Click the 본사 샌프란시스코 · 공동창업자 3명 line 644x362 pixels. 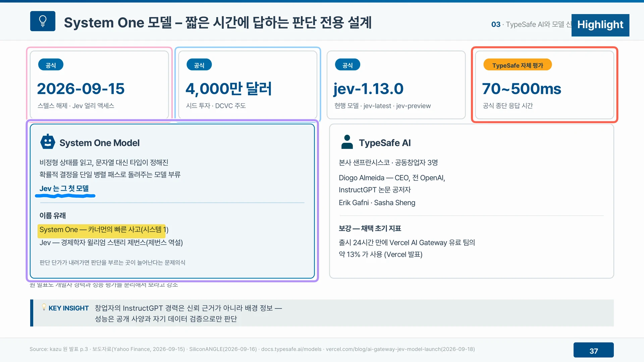(388, 163)
